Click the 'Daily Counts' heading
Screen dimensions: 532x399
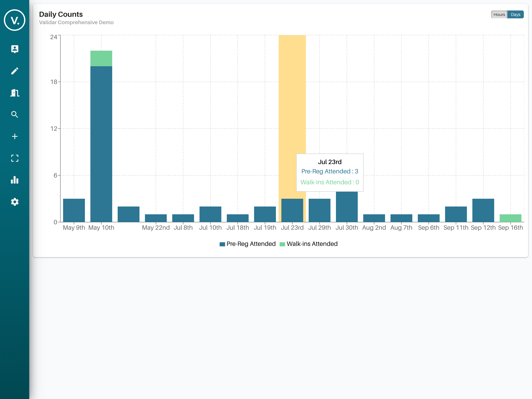[61, 14]
